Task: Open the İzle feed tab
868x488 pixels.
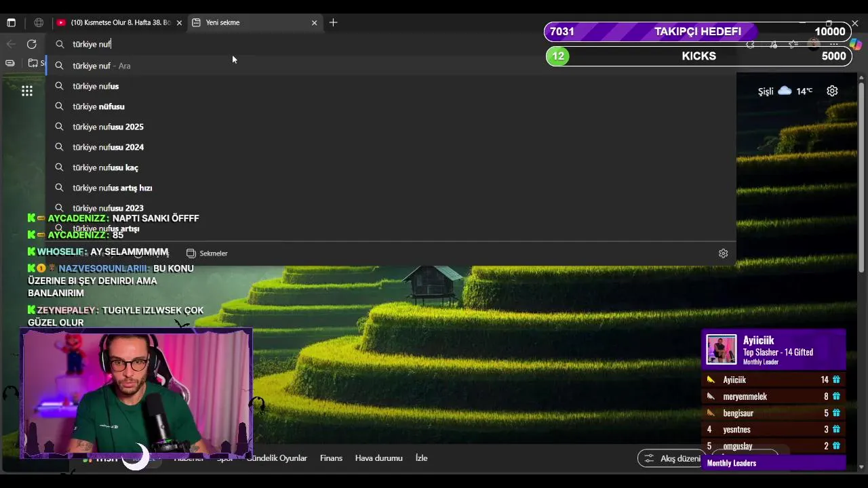Action: click(421, 458)
